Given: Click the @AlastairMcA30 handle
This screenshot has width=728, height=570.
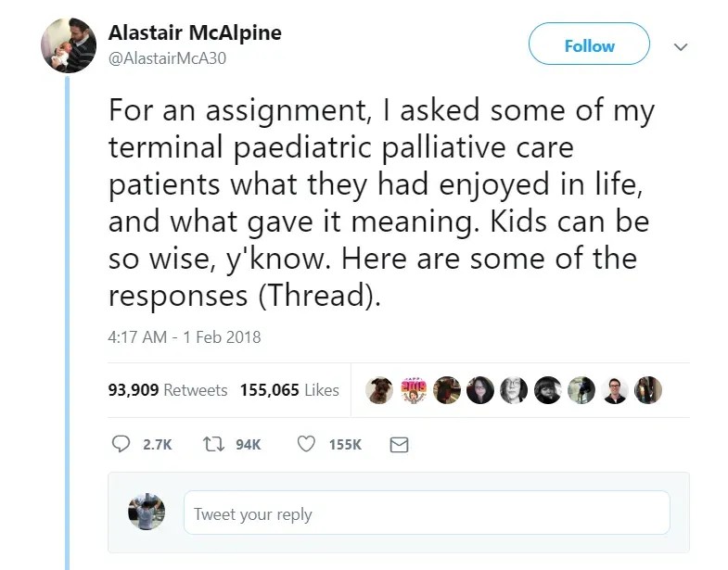Looking at the screenshot, I should pos(168,58).
